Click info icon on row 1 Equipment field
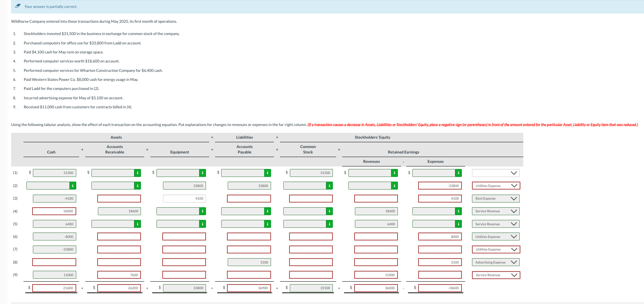644x304 pixels. tap(203, 173)
